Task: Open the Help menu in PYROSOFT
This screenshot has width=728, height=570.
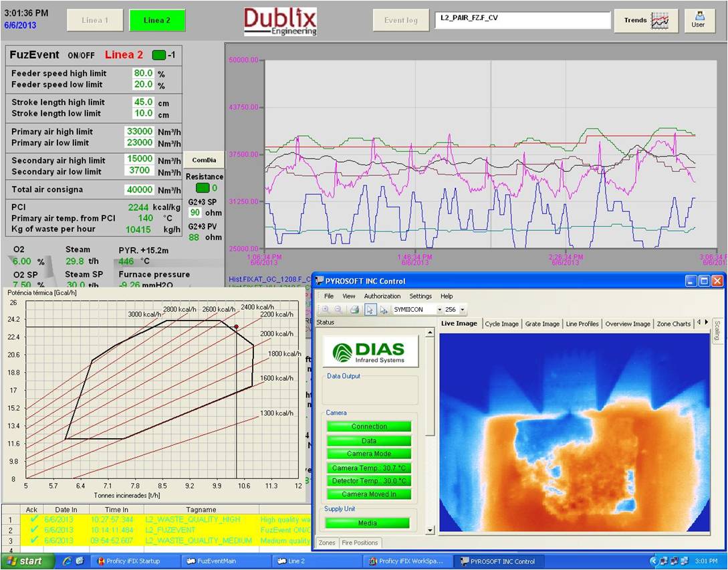Action: coord(446,296)
